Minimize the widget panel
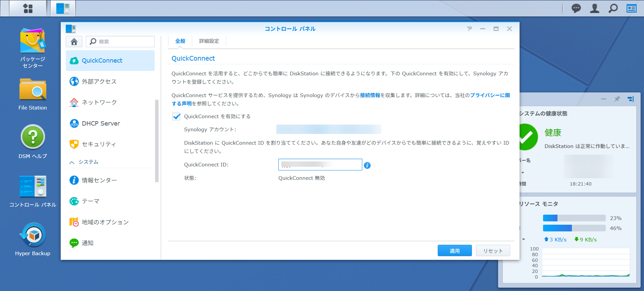644x291 pixels. (604, 99)
